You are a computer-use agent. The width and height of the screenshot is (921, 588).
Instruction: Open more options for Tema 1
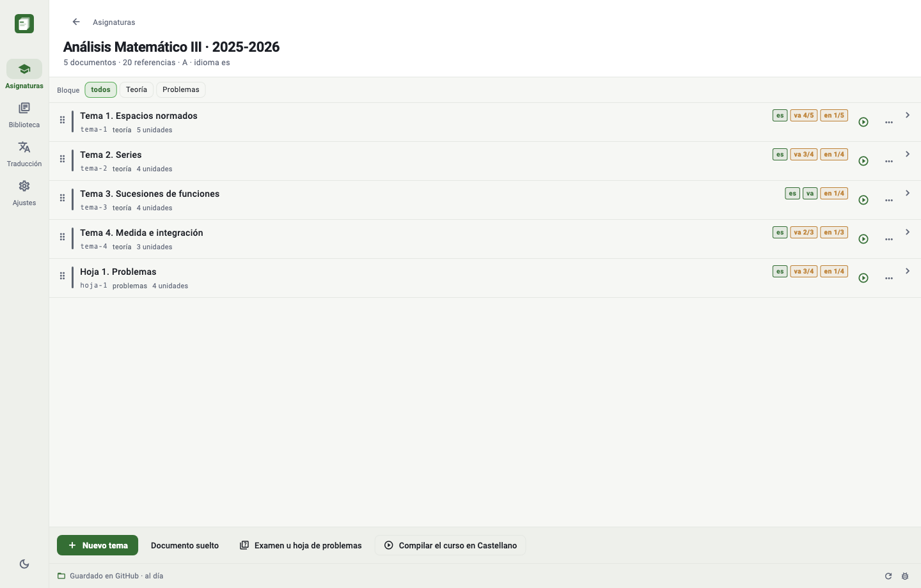(889, 122)
